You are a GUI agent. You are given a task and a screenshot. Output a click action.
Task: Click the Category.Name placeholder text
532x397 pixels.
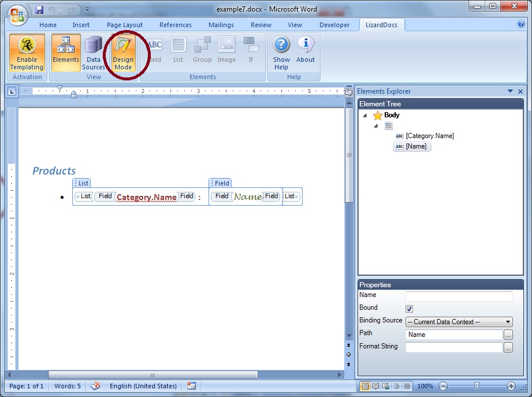[146, 197]
